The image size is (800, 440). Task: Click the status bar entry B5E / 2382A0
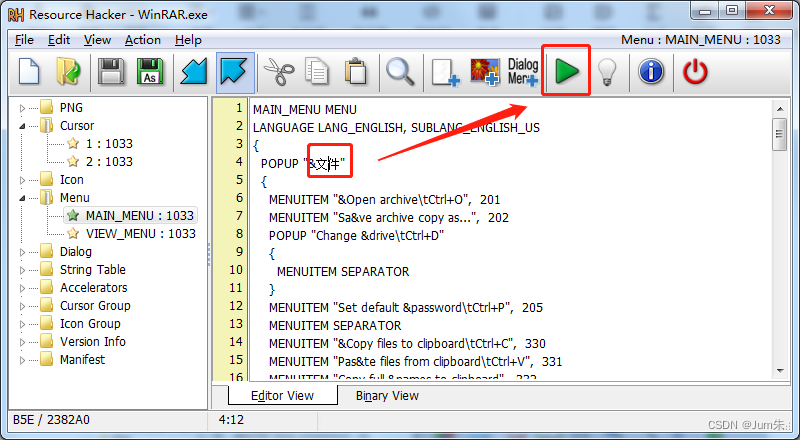tap(51, 420)
